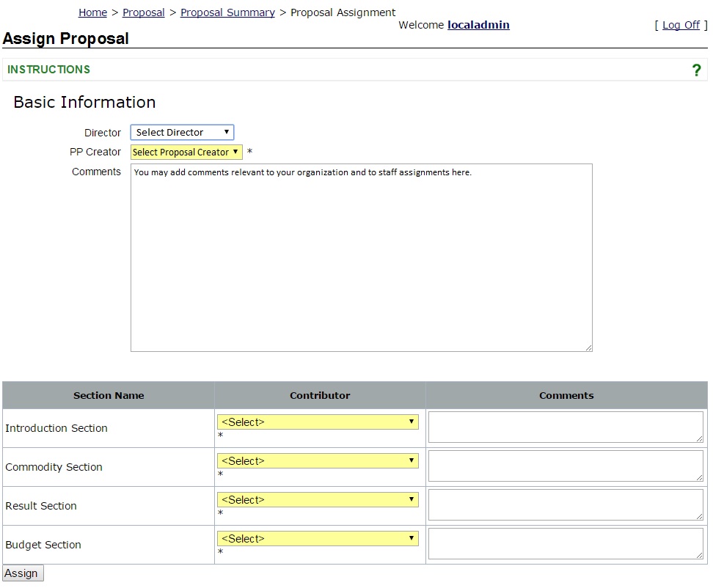Click Result Section comments field
The height and width of the screenshot is (588, 713).
tap(566, 504)
